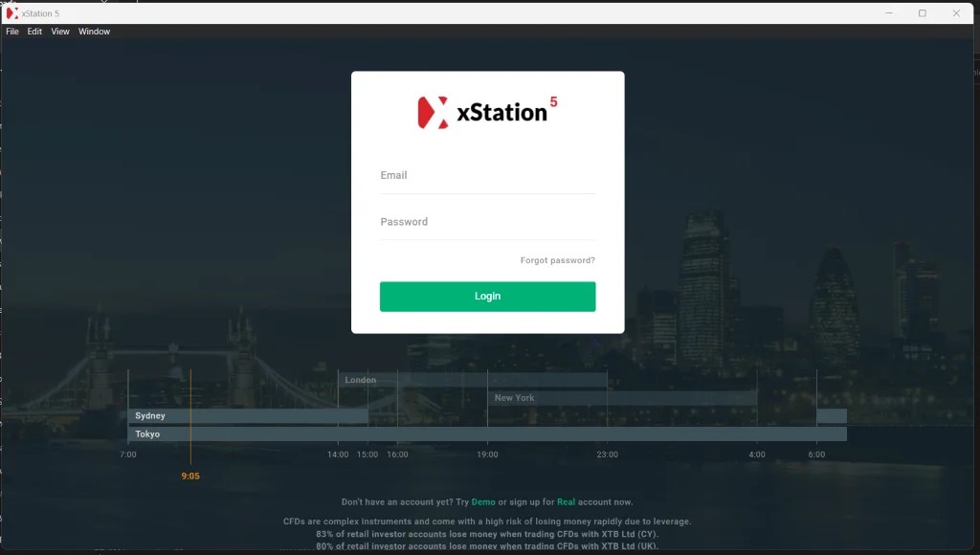The height and width of the screenshot is (555, 980).
Task: Open the Window menu
Action: [94, 32]
